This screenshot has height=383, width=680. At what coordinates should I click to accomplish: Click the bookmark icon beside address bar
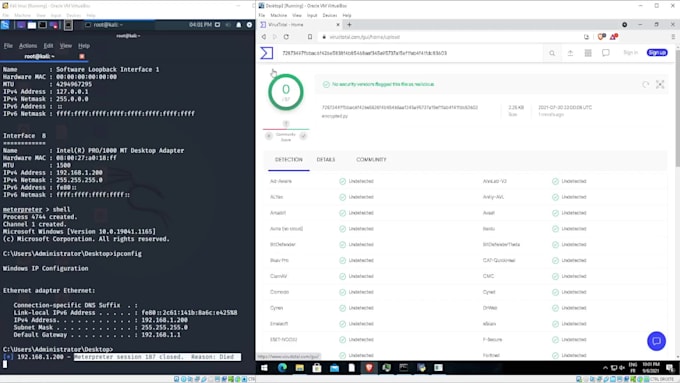click(310, 37)
